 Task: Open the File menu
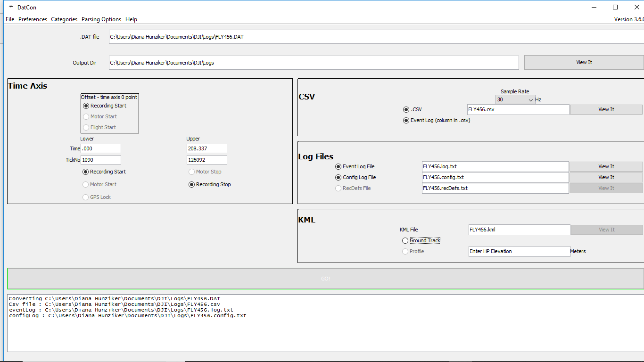pos(10,19)
